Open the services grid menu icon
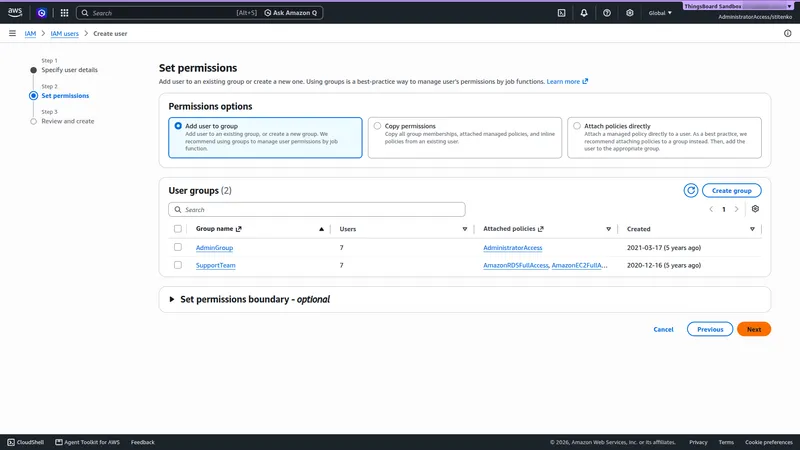800x450 pixels. pos(64,13)
